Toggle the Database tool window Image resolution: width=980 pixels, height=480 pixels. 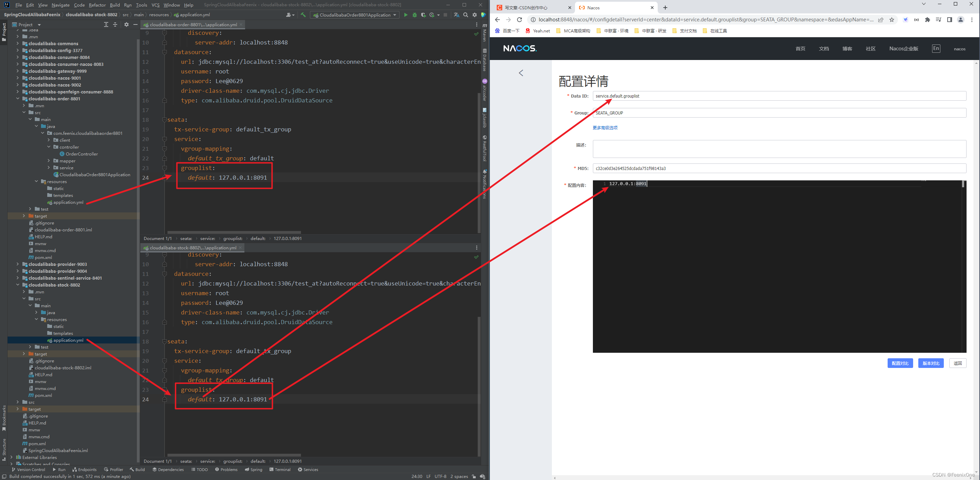(485, 60)
